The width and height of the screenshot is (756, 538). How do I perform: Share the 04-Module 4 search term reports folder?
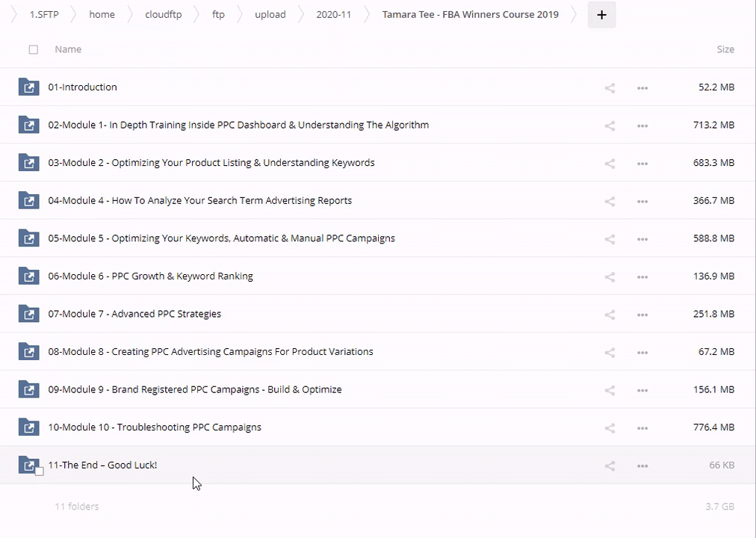click(x=610, y=201)
